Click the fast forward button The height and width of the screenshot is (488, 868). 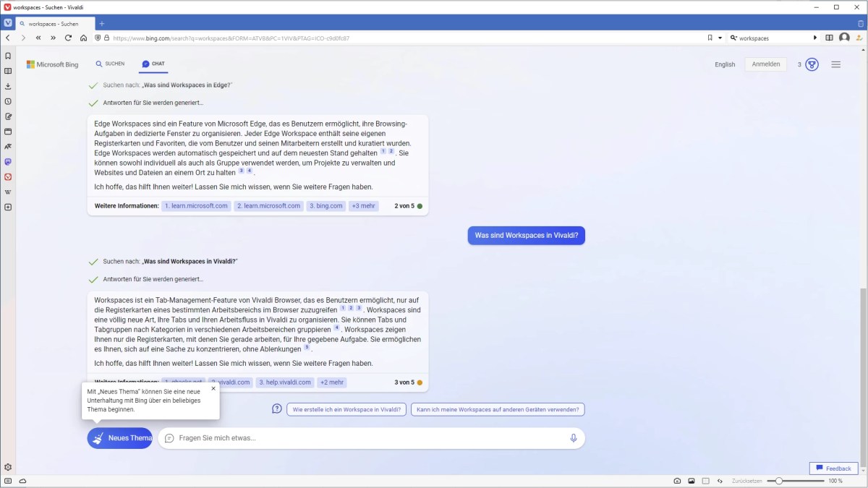pos(54,38)
